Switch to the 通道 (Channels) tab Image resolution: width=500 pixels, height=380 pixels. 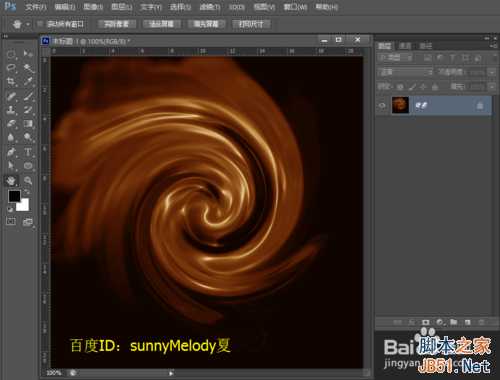click(405, 46)
